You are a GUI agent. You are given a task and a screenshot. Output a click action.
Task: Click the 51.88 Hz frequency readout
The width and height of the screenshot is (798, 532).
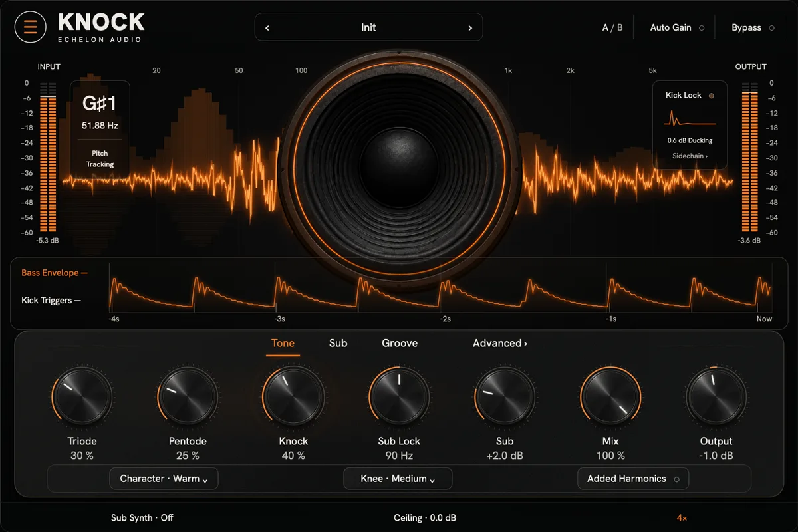pos(100,125)
